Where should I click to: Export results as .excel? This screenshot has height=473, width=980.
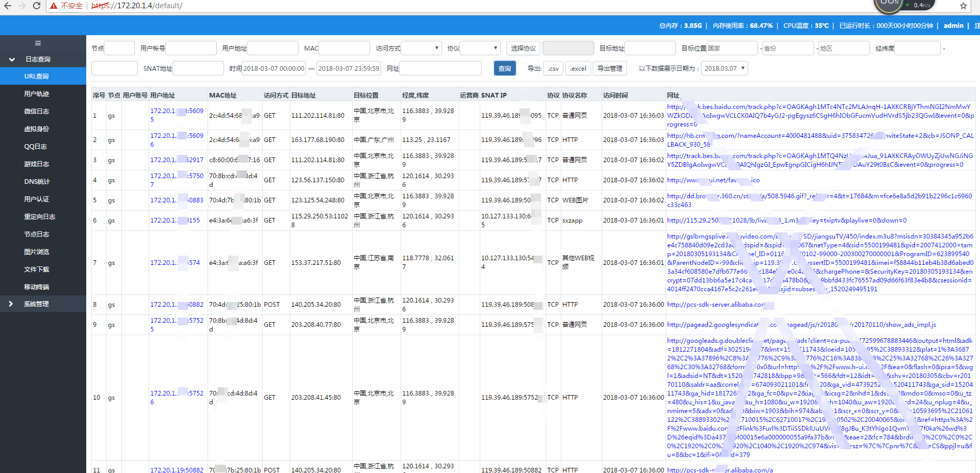(578, 68)
